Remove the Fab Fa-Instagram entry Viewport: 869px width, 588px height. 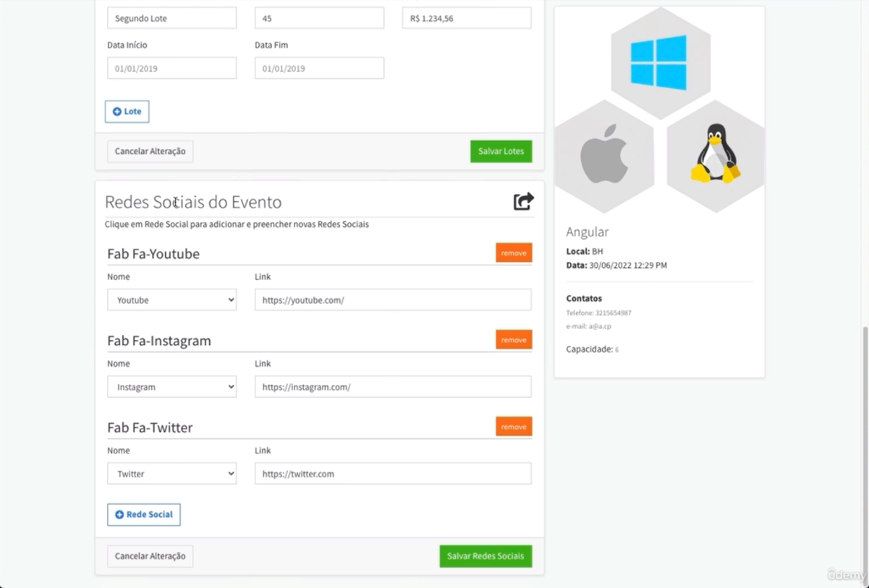[514, 340]
